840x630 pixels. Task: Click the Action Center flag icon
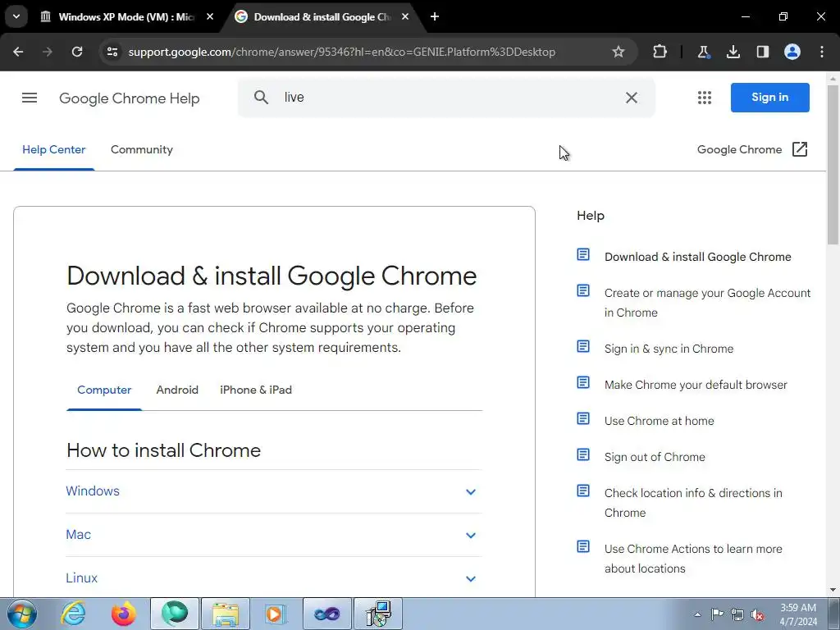pos(717,614)
